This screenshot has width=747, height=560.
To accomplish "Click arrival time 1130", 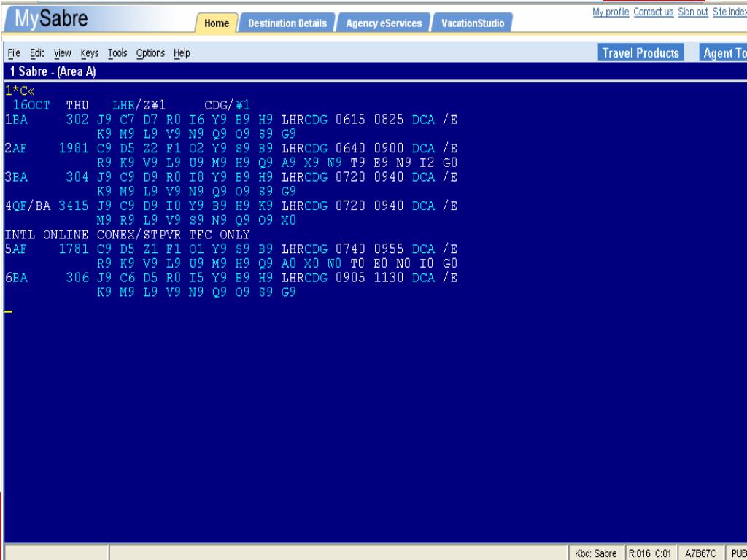I will coord(389,278).
